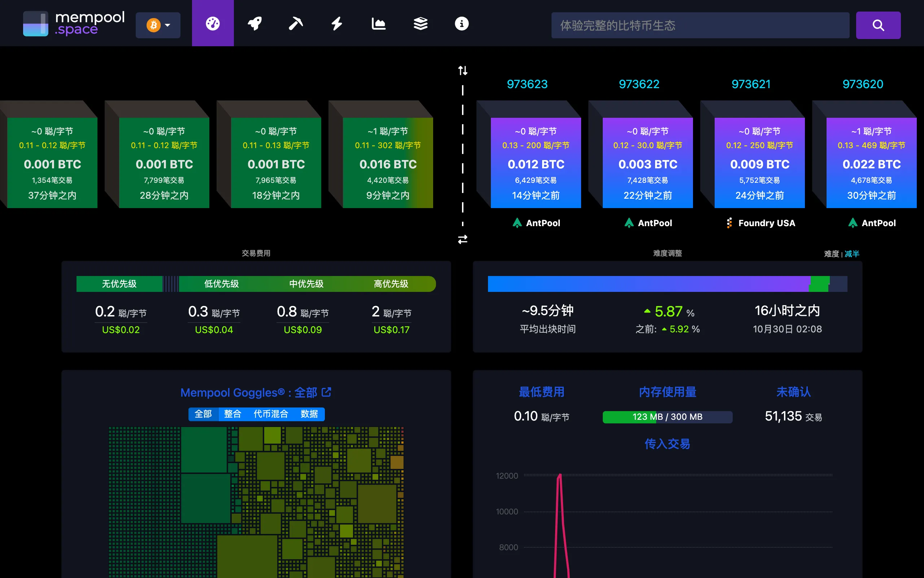This screenshot has width=924, height=578.
Task: Open pending block with 0.016 BTC
Action: pyautogui.click(x=388, y=163)
